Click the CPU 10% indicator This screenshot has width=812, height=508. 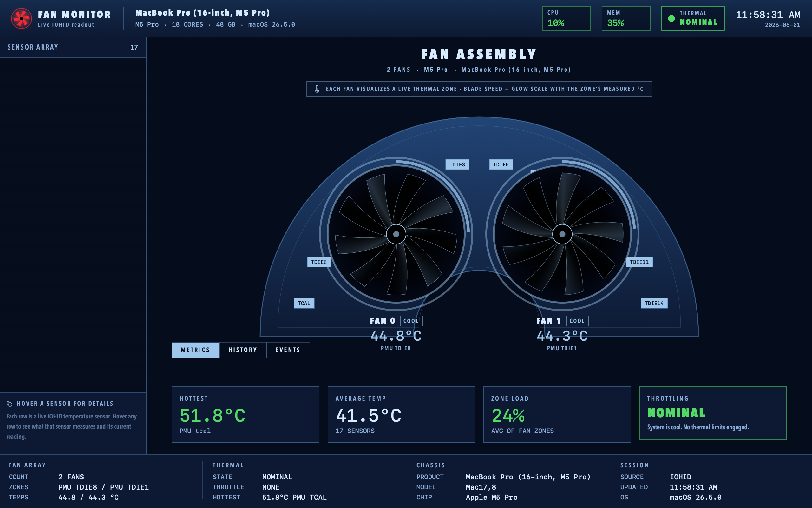[566, 18]
